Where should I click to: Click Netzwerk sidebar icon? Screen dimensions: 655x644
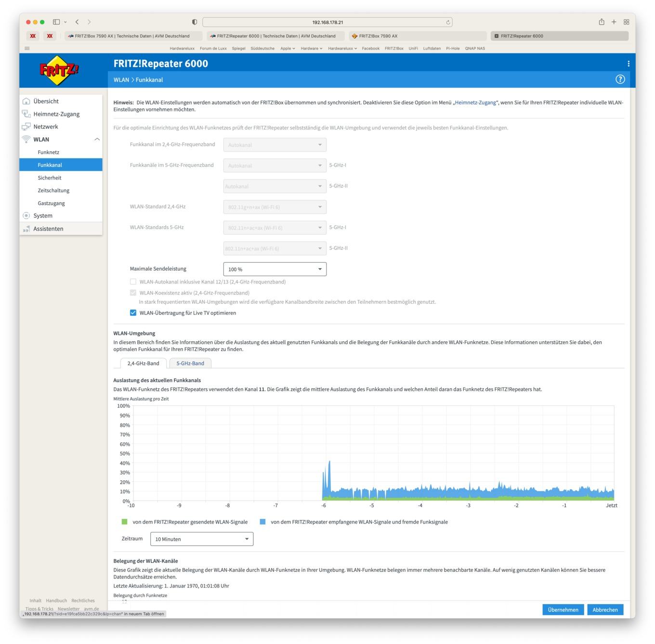coord(26,127)
